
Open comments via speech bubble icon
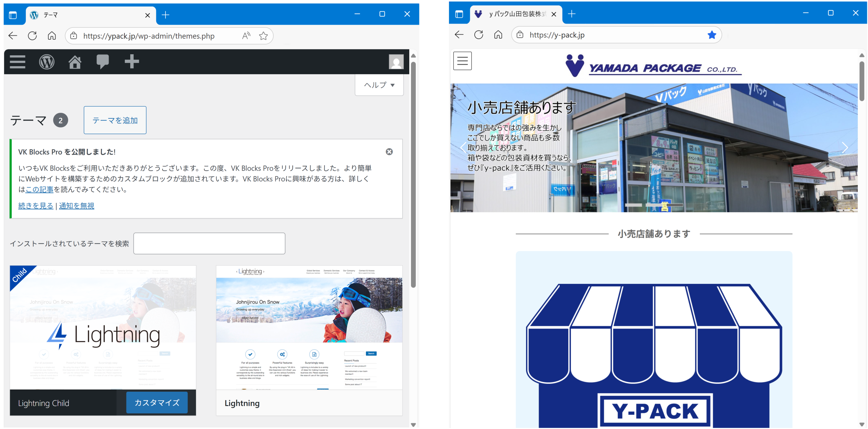point(102,62)
